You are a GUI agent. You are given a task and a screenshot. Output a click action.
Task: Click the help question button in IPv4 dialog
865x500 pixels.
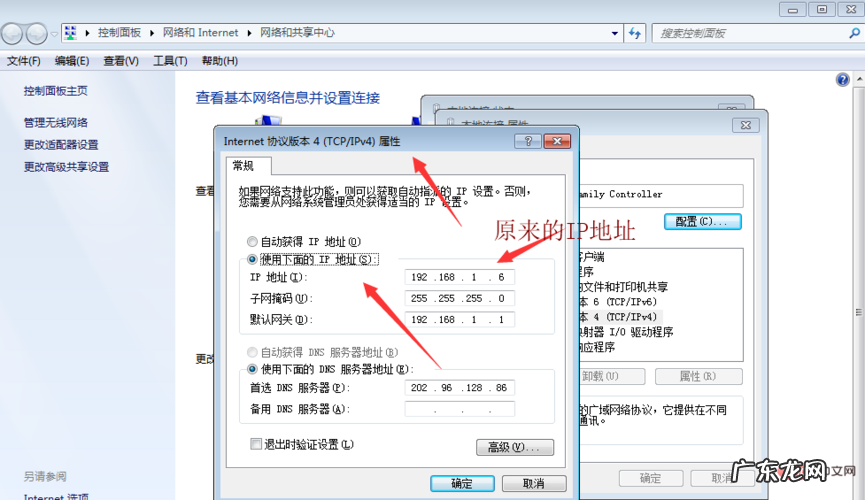[x=528, y=141]
